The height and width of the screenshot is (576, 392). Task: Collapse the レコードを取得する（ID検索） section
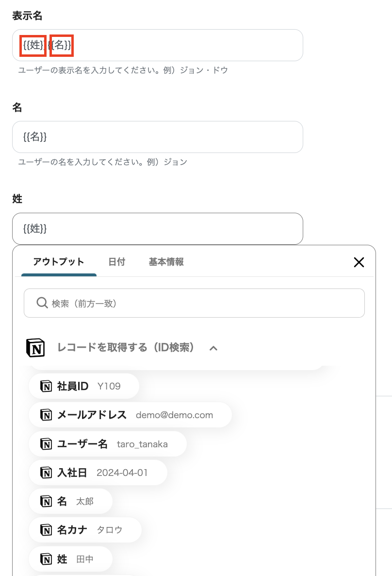click(x=212, y=348)
